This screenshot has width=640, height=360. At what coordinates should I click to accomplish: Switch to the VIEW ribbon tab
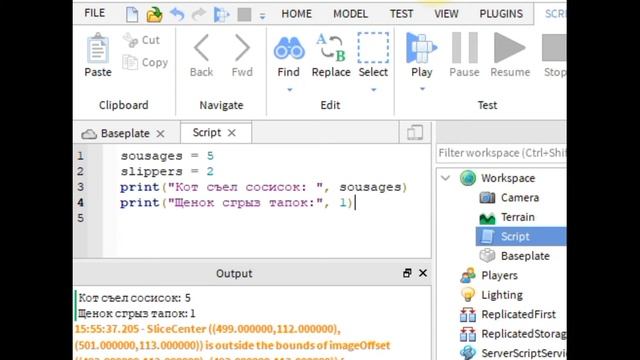click(446, 14)
